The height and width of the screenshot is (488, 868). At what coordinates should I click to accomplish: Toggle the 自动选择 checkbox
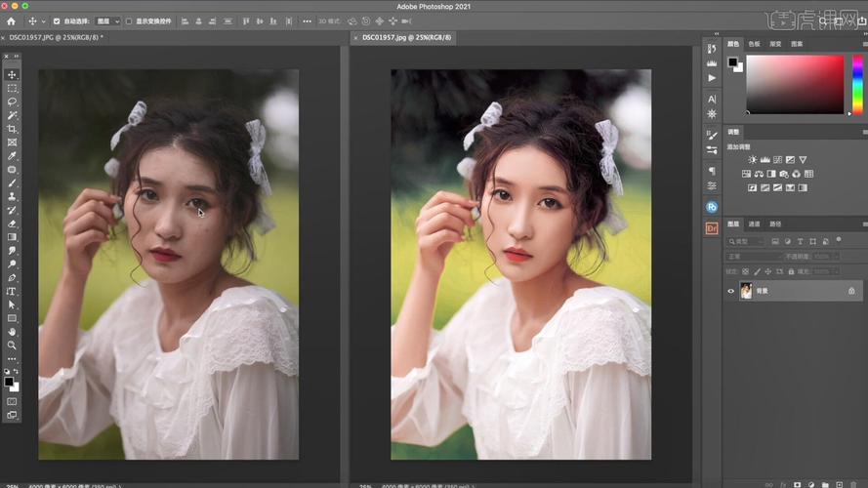[x=56, y=20]
